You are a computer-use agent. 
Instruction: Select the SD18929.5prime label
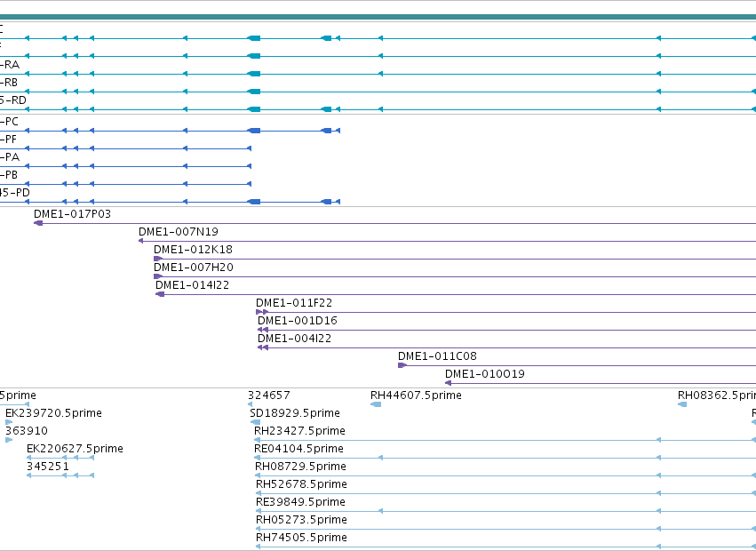pyautogui.click(x=295, y=413)
